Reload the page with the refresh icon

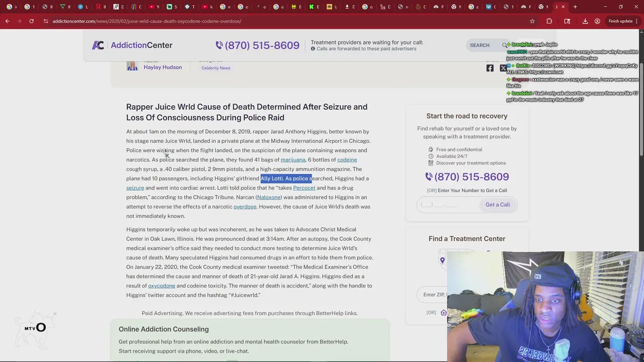point(31,21)
